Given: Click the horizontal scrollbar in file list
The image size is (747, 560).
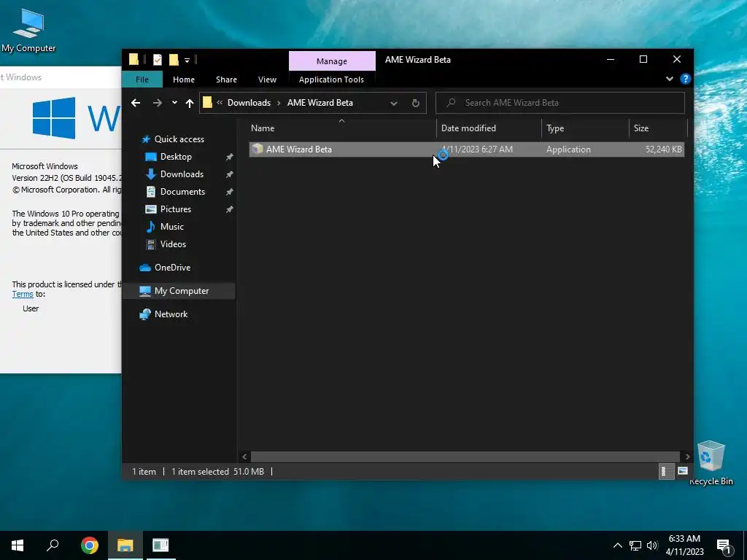Looking at the screenshot, I should (x=465, y=456).
